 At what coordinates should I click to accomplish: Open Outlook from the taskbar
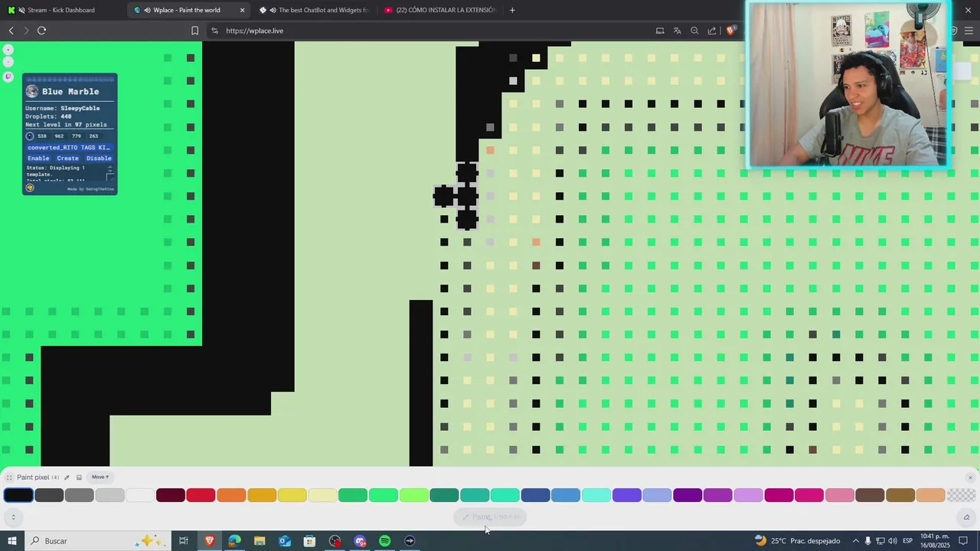285,541
